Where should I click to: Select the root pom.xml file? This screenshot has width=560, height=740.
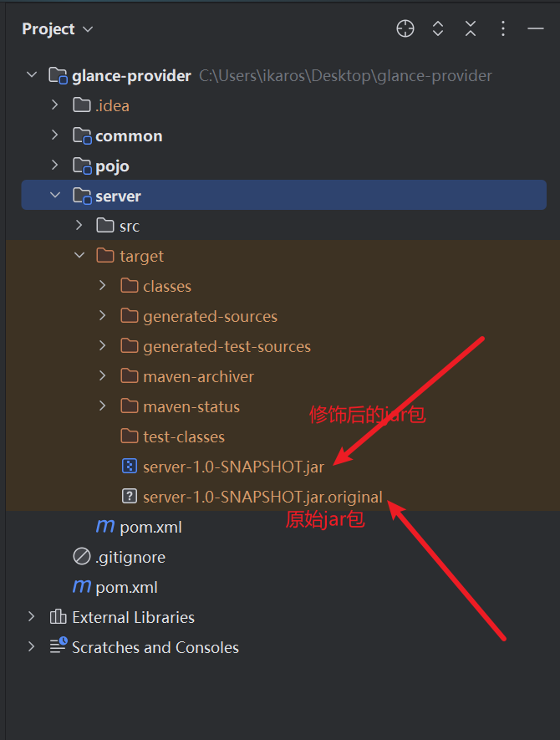pos(126,588)
